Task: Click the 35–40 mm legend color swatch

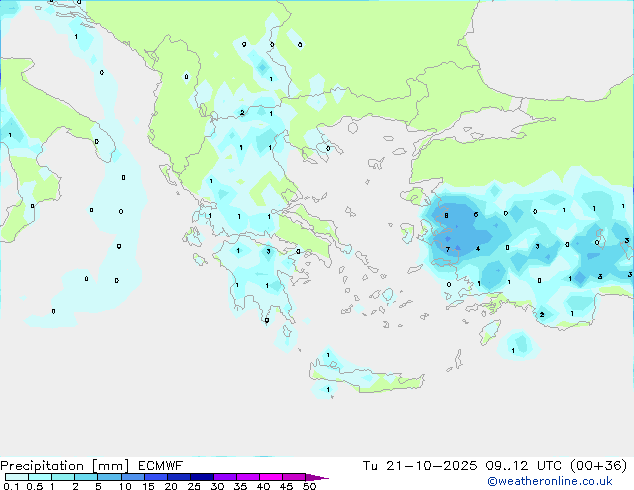Action: (248, 477)
